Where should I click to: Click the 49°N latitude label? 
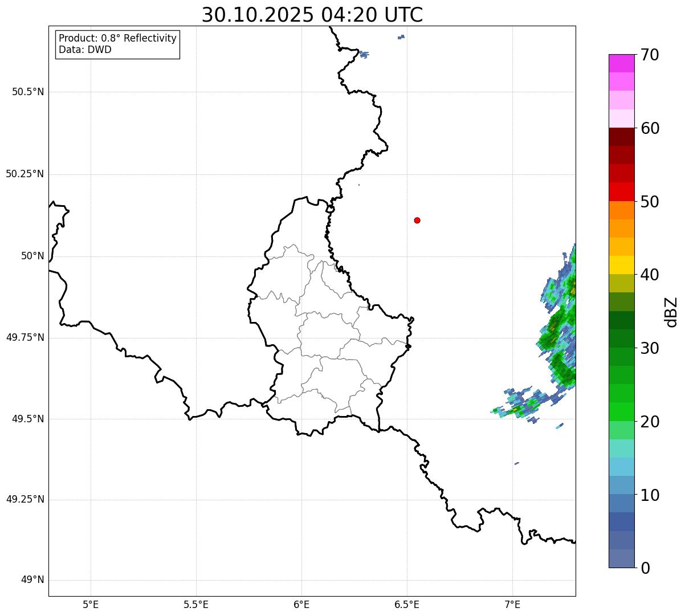click(x=32, y=580)
